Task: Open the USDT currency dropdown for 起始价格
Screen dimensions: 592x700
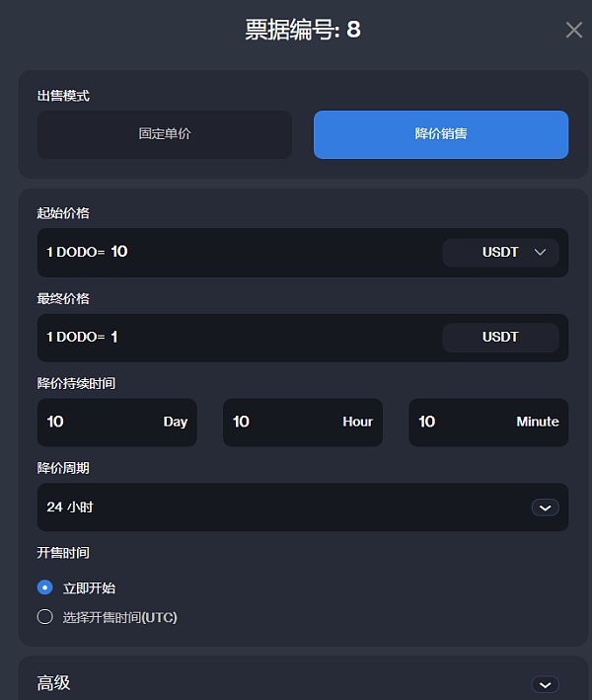Action: [500, 253]
